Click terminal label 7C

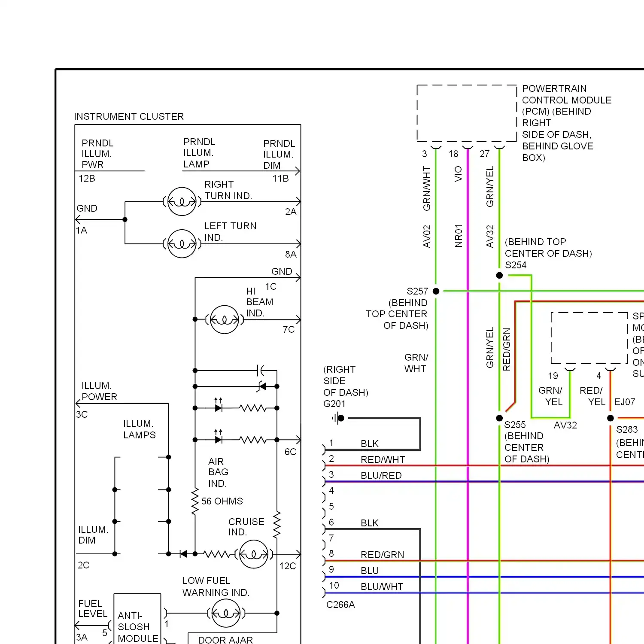[x=289, y=329]
